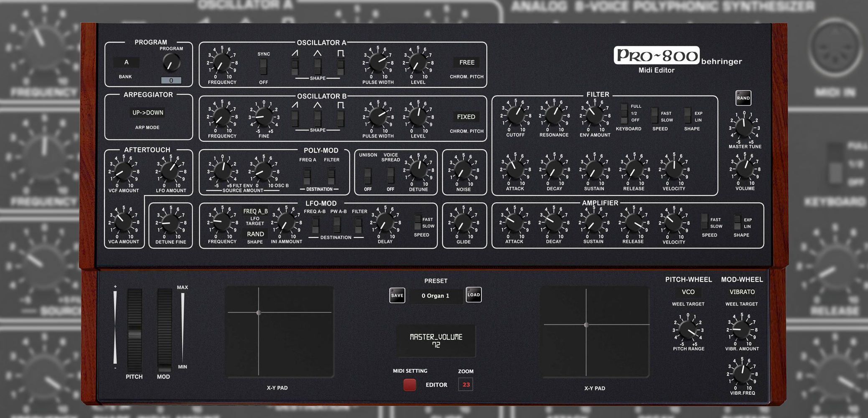Toggle Oscillator A pulse shape switch
This screenshot has width=868, height=418.
click(341, 67)
